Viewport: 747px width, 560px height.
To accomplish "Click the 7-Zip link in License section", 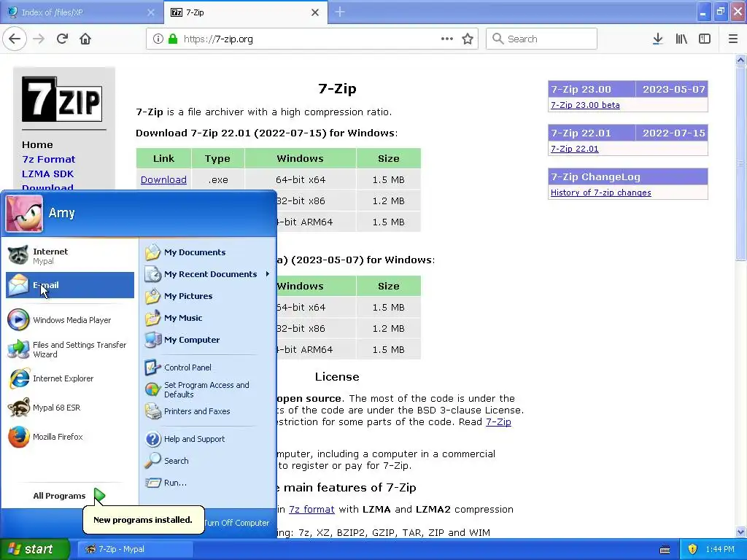I will coord(498,421).
